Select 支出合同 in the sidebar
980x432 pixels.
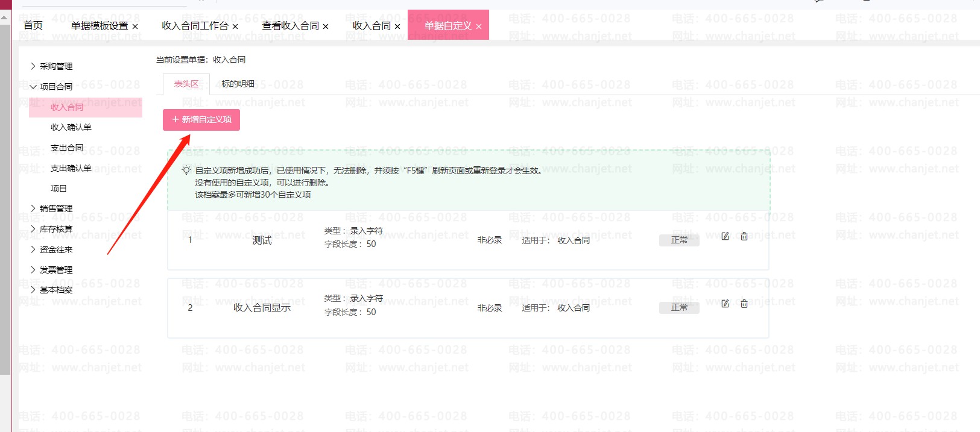67,148
